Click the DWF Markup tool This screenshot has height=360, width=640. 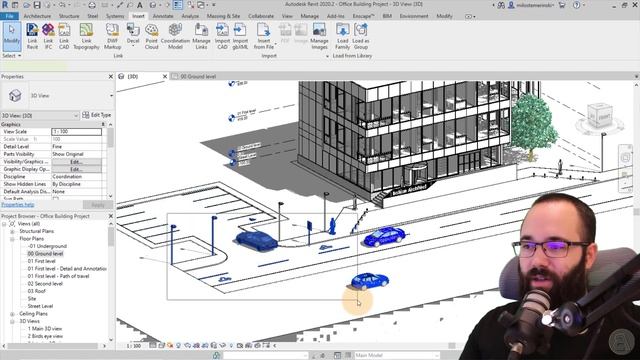click(112, 36)
